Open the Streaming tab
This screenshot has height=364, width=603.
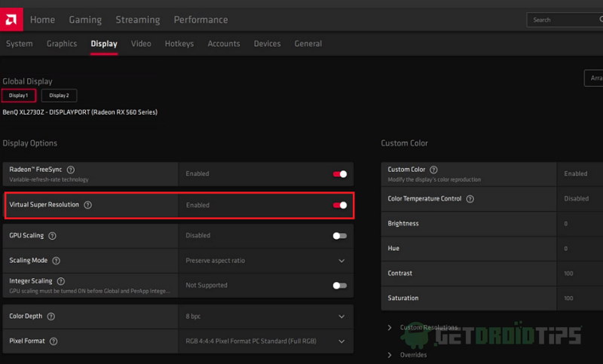[138, 20]
